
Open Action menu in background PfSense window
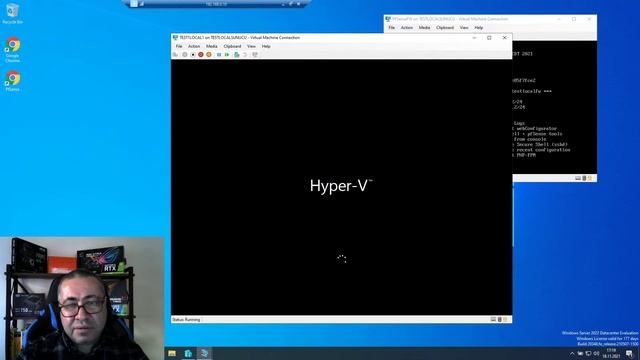(x=407, y=28)
